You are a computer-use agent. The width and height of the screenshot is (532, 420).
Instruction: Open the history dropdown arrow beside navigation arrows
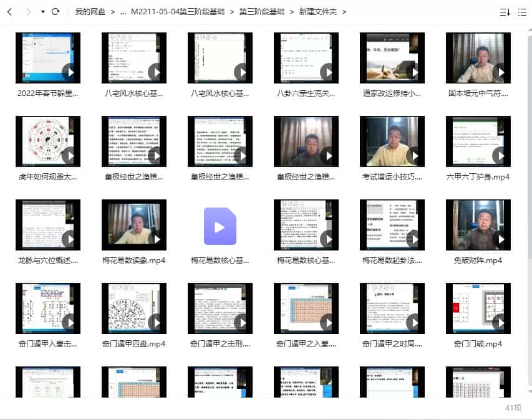41,11
